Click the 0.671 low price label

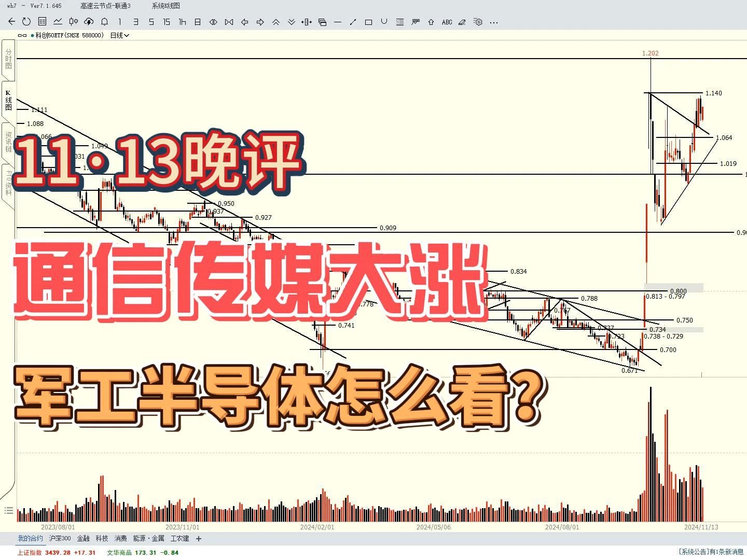click(629, 371)
